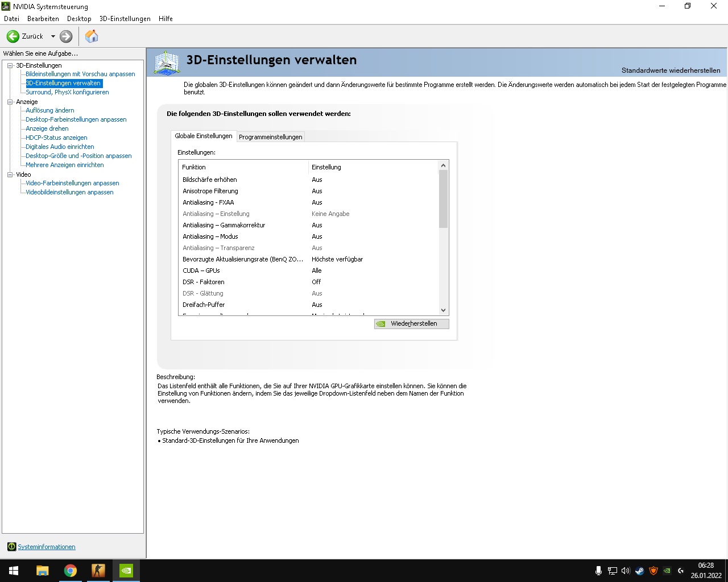This screenshot has width=728, height=582.
Task: Click NVIDIA Systemsteuerung taskbar button
Action: (126, 571)
